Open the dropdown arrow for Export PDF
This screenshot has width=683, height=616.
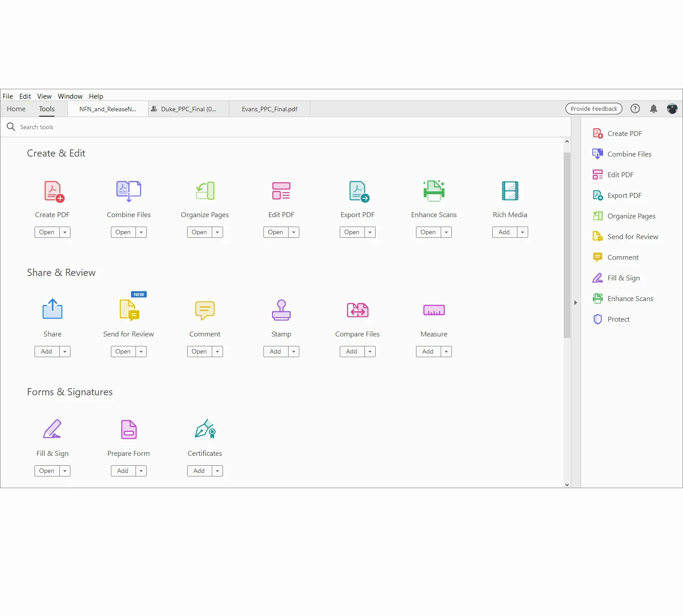370,232
